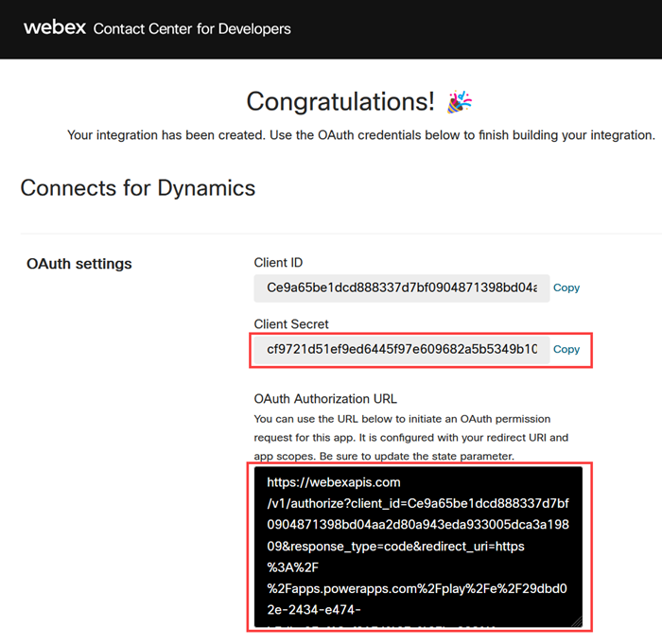Screen dimensions: 662x644
Task: Click the webex logo in header
Action: pyautogui.click(x=55, y=27)
